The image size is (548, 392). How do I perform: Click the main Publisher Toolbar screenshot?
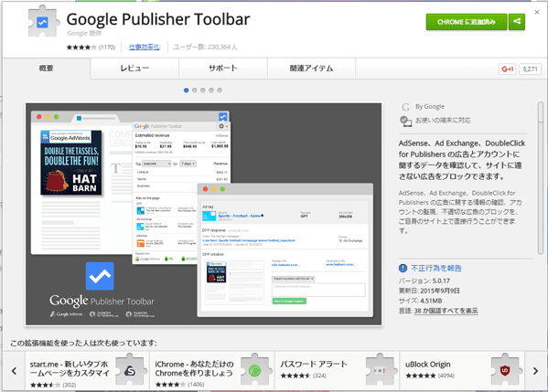click(x=203, y=214)
